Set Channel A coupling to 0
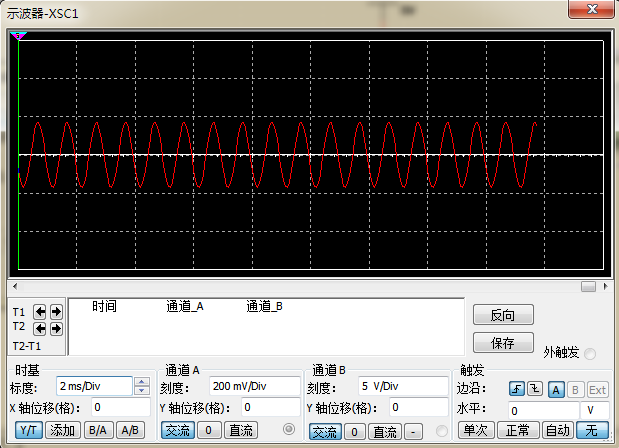Viewport: 619px width, 448px height. tap(208, 430)
